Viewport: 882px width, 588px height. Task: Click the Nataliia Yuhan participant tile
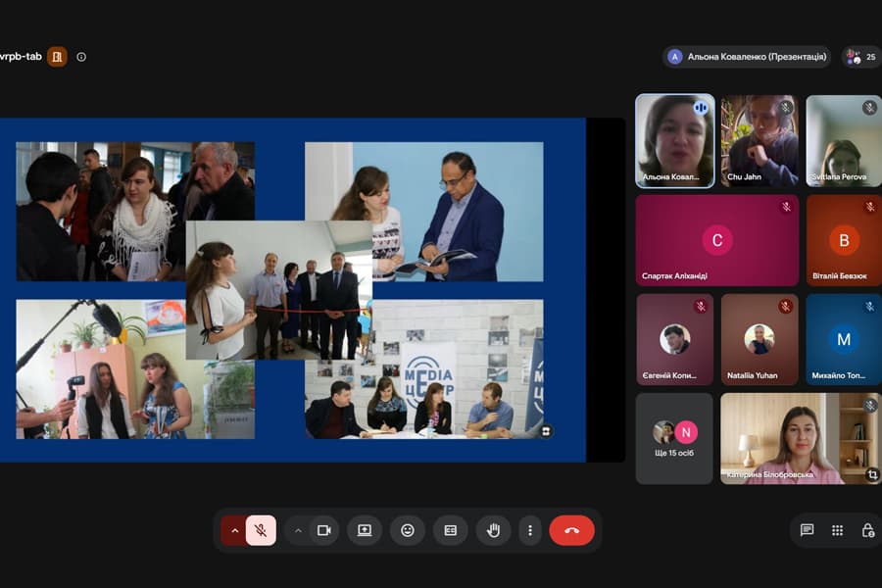(759, 339)
